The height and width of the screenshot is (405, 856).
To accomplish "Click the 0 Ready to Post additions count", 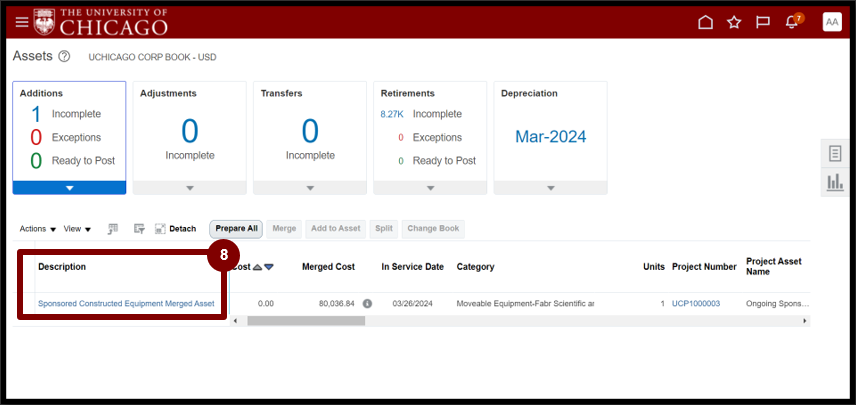I will (x=36, y=161).
